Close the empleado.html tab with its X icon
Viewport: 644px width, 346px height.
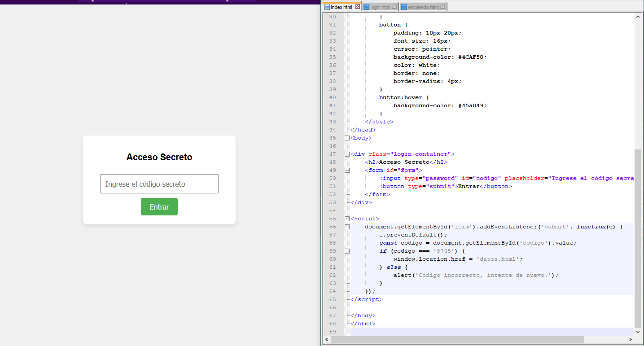(443, 7)
